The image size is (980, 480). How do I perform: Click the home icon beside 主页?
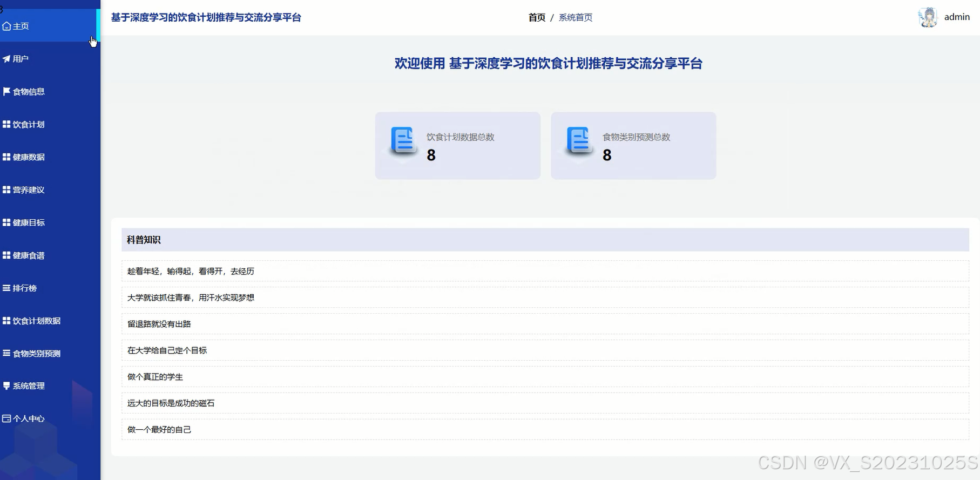[6, 26]
